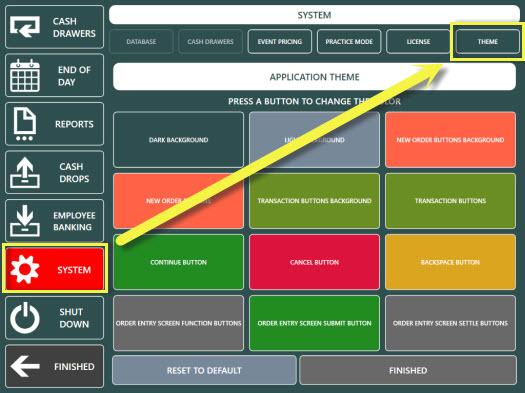Click the Finished back arrow icon
The image size is (525, 393).
25,366
